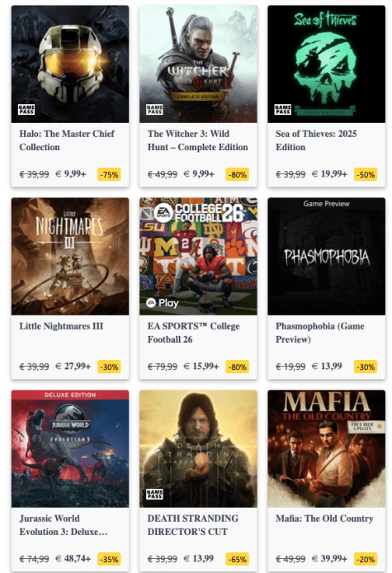392x573 pixels.
Task: Click the Game Pass badge on Witcher 3 cover
Action: (x=154, y=109)
